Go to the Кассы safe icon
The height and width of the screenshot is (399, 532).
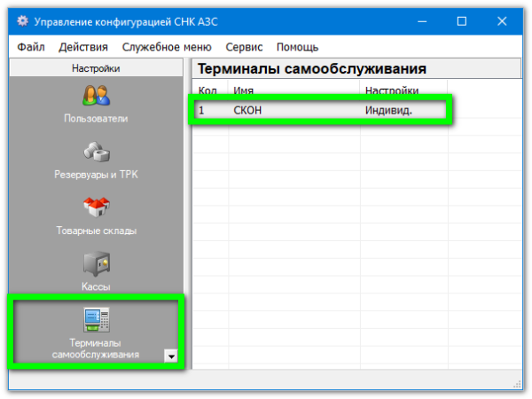(96, 264)
